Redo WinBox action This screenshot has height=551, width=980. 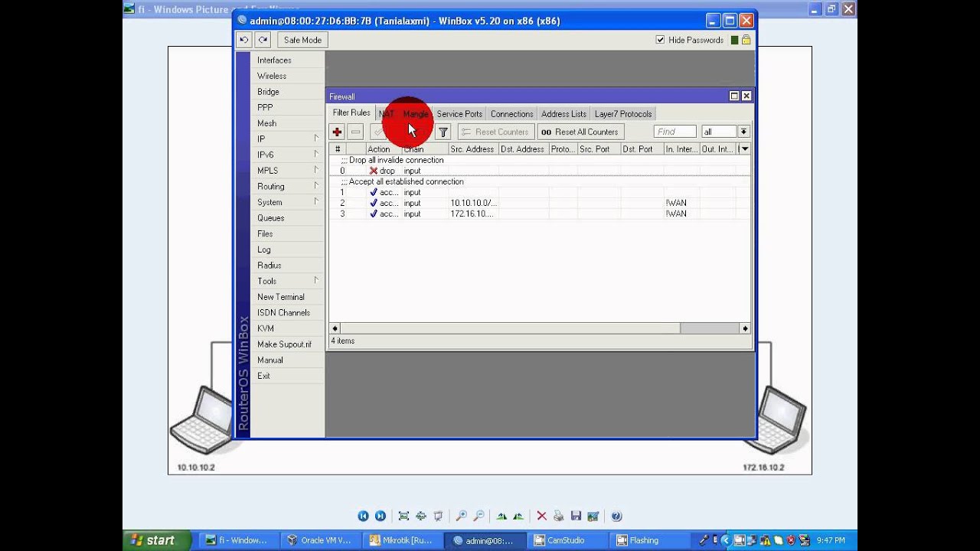point(263,40)
